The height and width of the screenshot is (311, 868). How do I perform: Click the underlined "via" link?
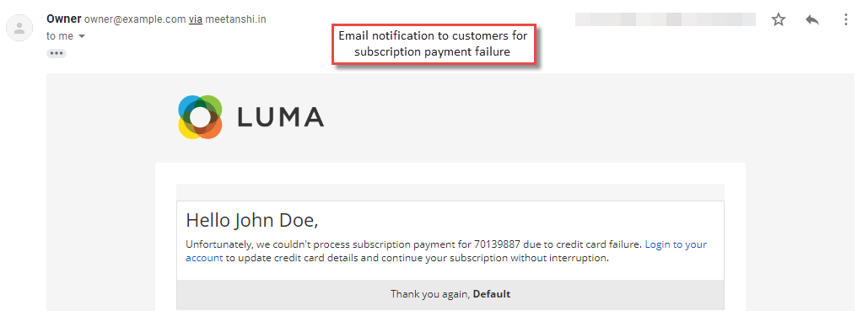(196, 19)
